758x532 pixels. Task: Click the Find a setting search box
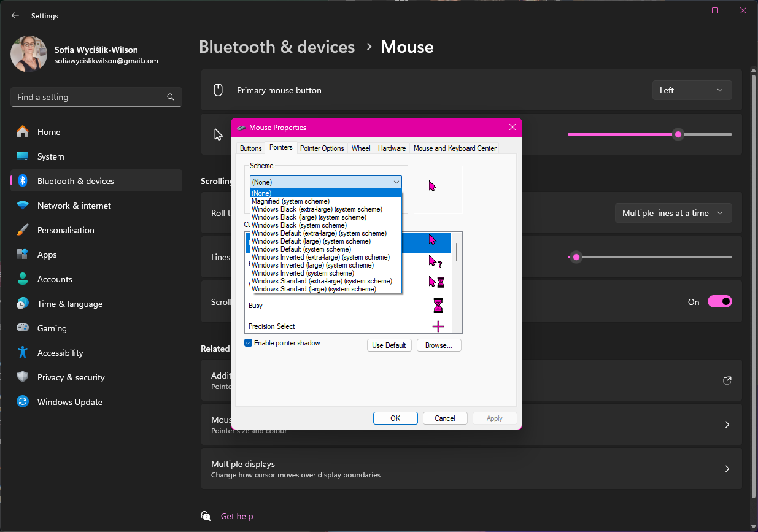[x=96, y=97]
